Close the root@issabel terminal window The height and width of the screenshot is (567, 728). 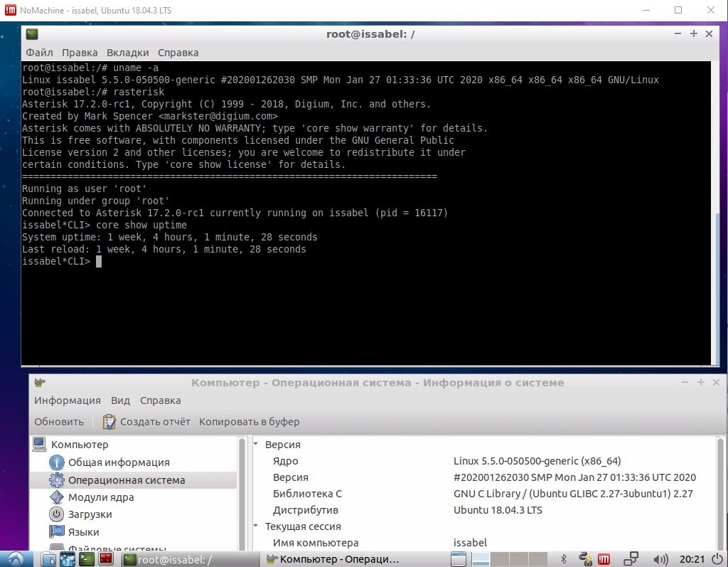pyautogui.click(x=709, y=33)
